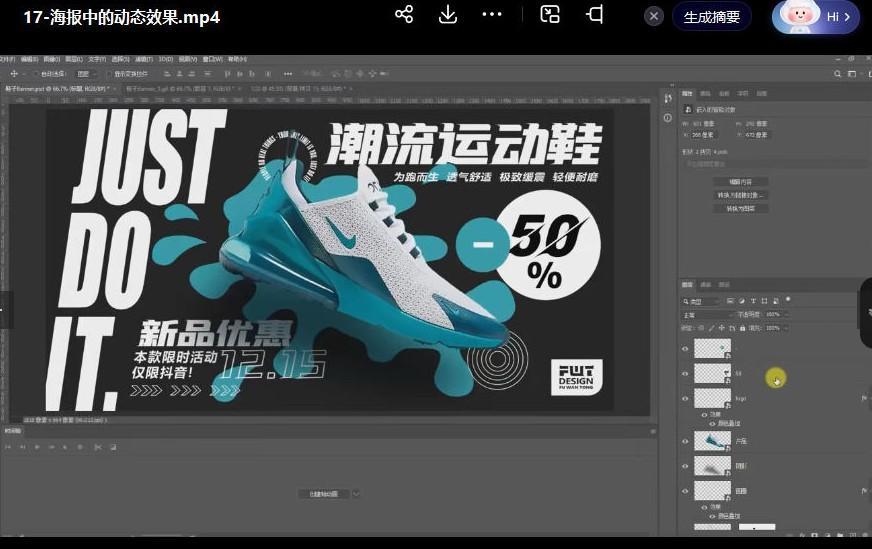872x549 pixels.
Task: Open the layer filter type dropdown
Action: [x=702, y=301]
